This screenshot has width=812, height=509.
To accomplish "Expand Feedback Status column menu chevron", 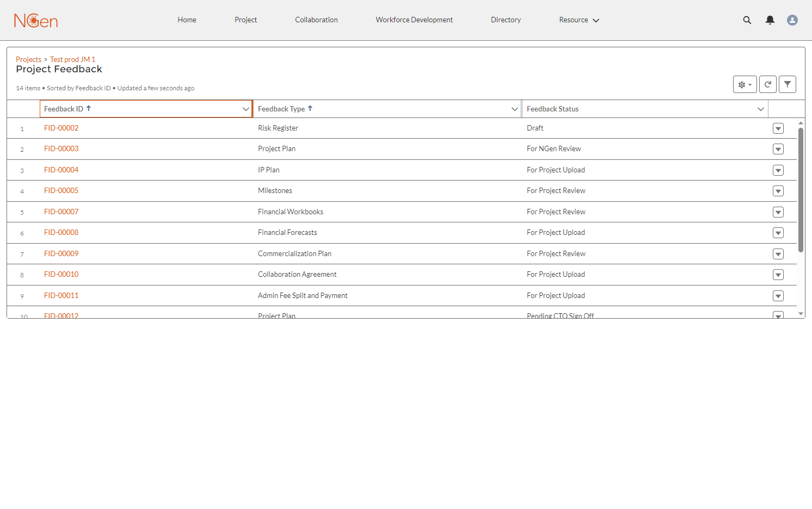I will (x=760, y=109).
